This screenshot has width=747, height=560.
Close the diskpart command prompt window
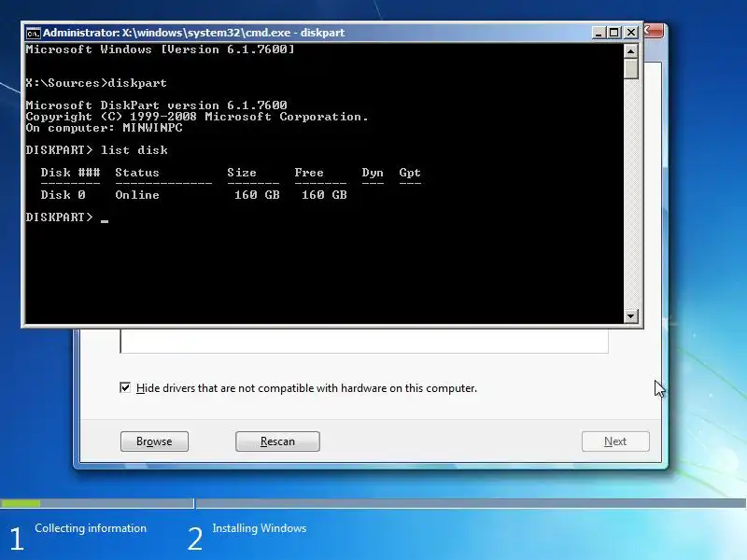(x=631, y=33)
